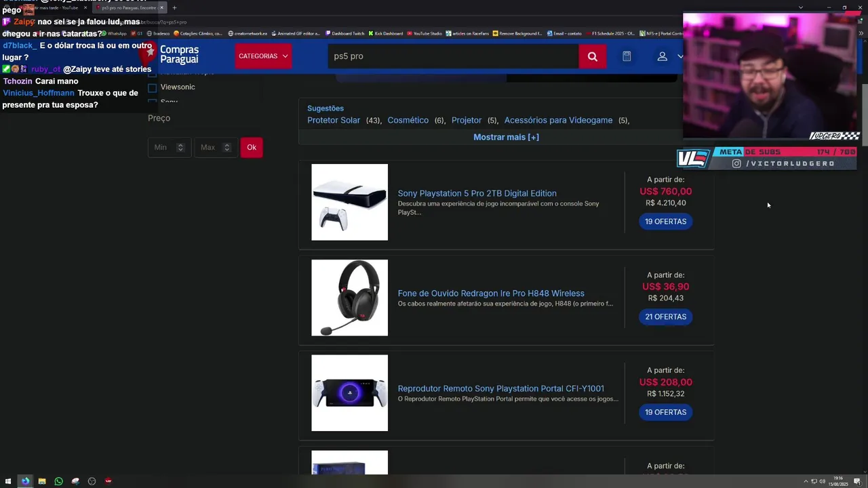Click the Windows Start button
This screenshot has width=868, height=488.
click(8, 481)
